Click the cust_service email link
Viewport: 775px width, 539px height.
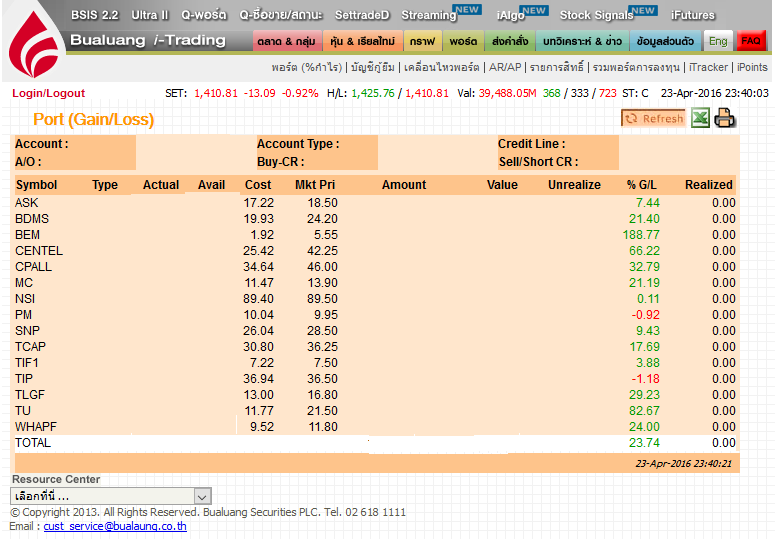115,526
